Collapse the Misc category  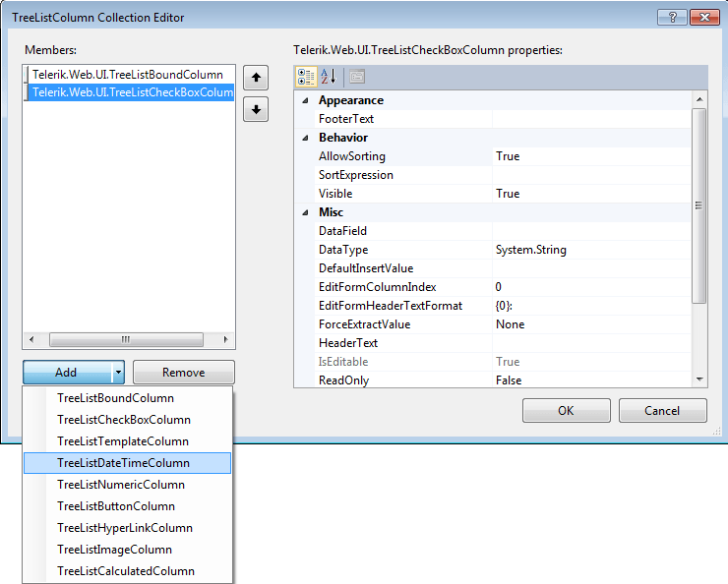305,212
